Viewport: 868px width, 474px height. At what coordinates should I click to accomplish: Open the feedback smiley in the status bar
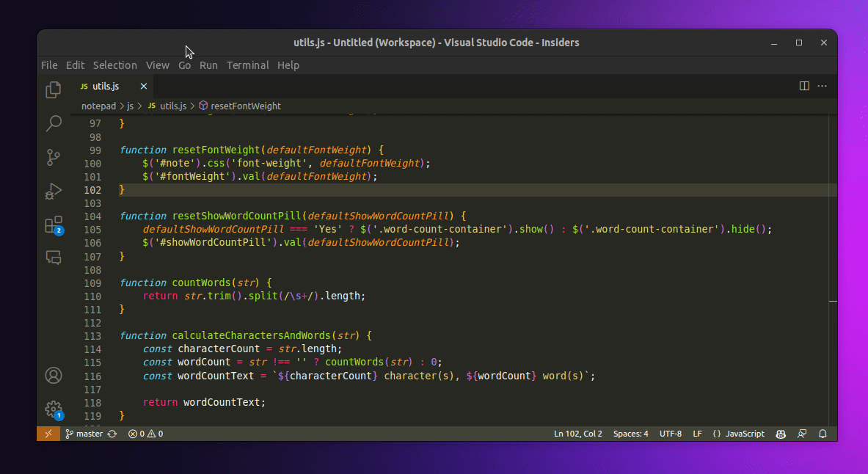tap(801, 434)
